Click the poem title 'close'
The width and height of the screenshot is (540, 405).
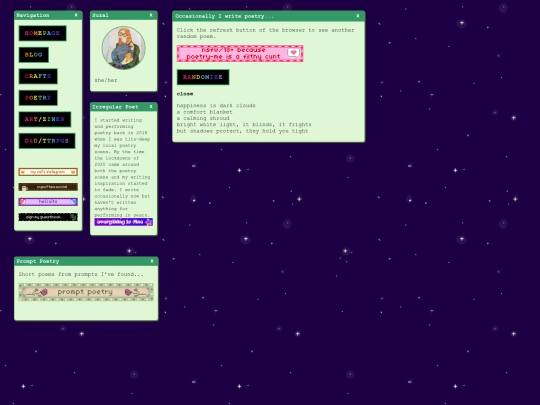click(x=185, y=94)
